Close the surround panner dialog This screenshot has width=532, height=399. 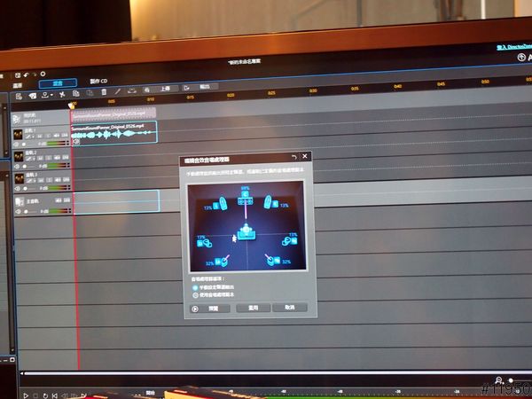(305, 156)
